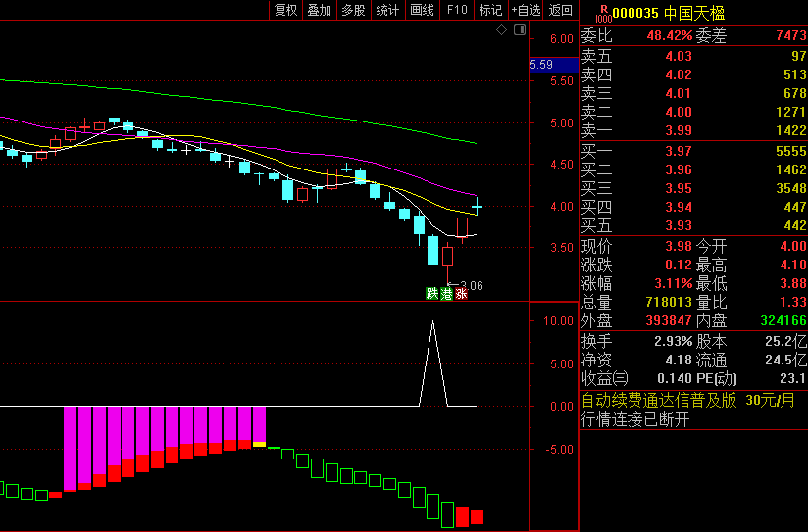Click PE(动) value 23.1
808x532 pixels.
pos(792,378)
